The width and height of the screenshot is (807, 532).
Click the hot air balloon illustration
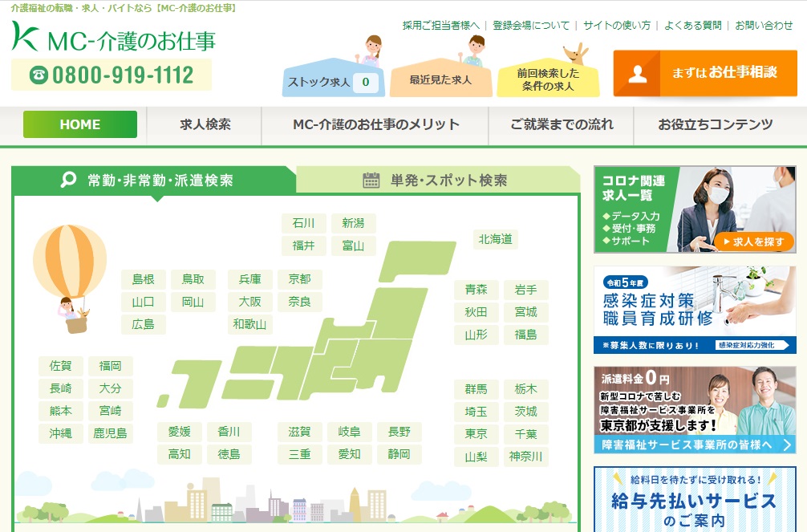coord(71,278)
